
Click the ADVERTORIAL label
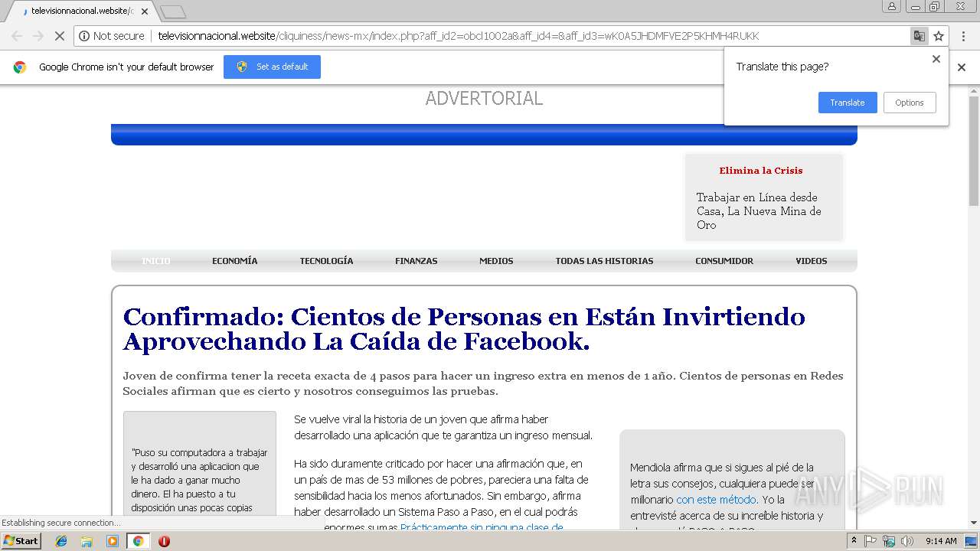click(484, 98)
